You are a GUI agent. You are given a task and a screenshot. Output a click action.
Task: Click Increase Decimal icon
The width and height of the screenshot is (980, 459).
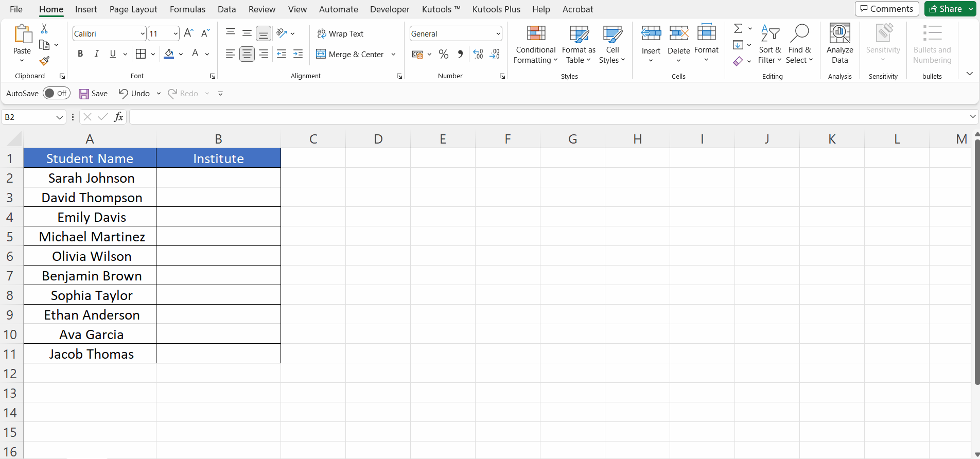coord(478,54)
